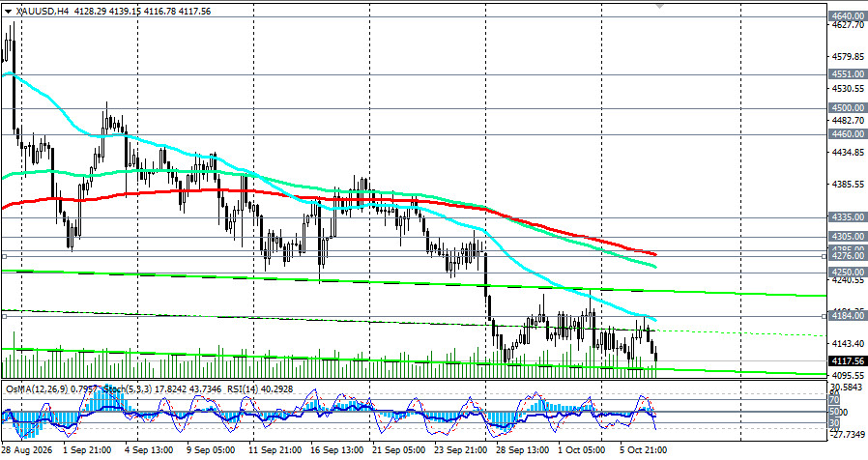Click the 4551.00 price level label

tap(848, 74)
